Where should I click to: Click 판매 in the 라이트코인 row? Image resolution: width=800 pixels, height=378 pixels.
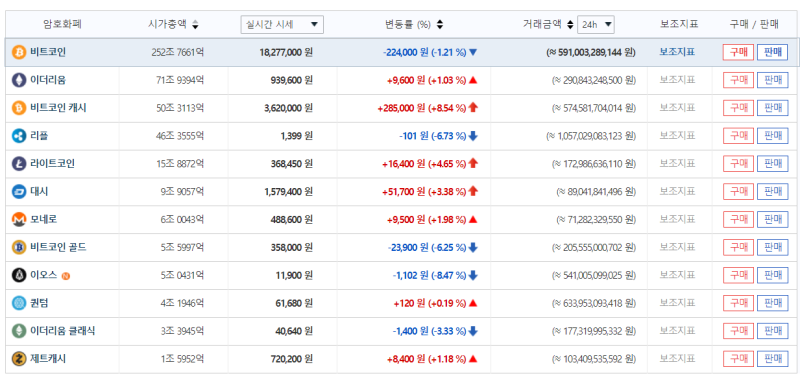tap(772, 164)
